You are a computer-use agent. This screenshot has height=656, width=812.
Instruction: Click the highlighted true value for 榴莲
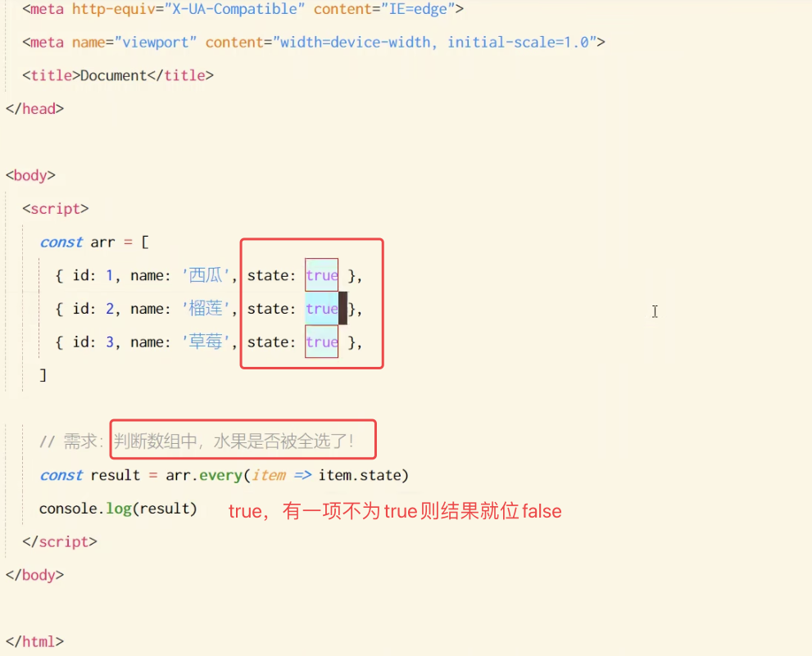click(x=321, y=309)
